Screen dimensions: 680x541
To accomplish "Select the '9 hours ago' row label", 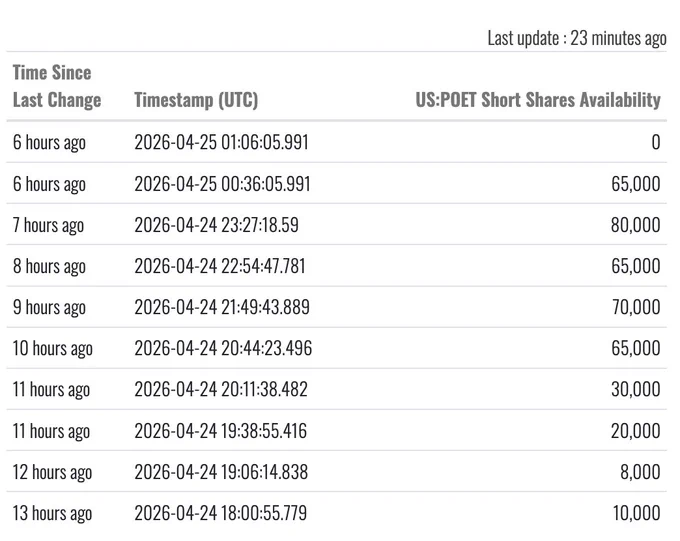I will (x=49, y=308).
